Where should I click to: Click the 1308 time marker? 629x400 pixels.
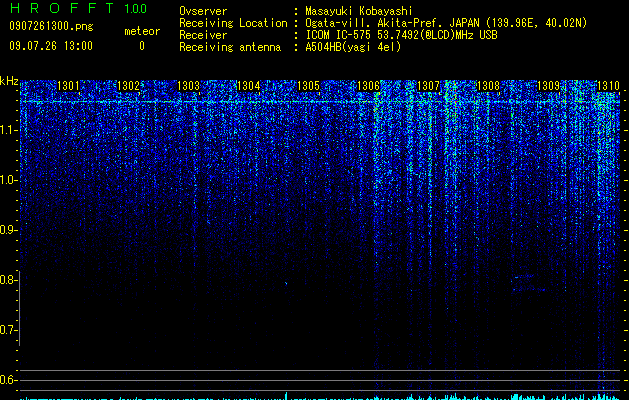click(x=488, y=86)
